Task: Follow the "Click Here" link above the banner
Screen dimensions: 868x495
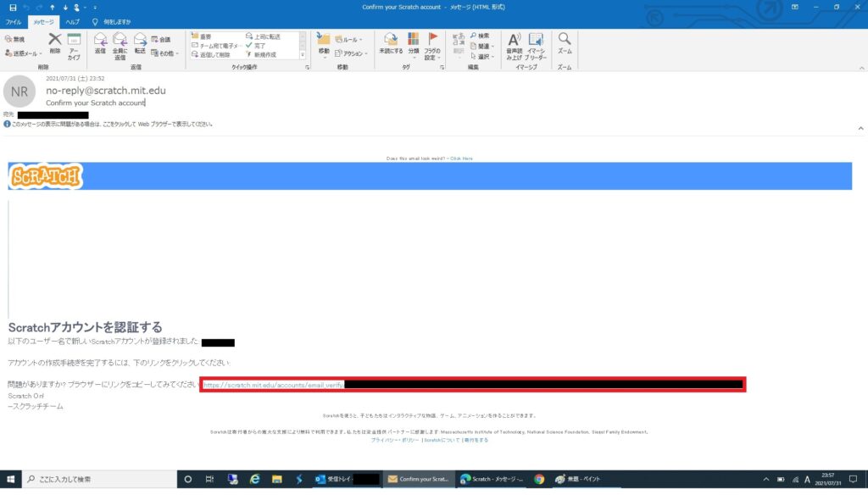Action: point(461,159)
